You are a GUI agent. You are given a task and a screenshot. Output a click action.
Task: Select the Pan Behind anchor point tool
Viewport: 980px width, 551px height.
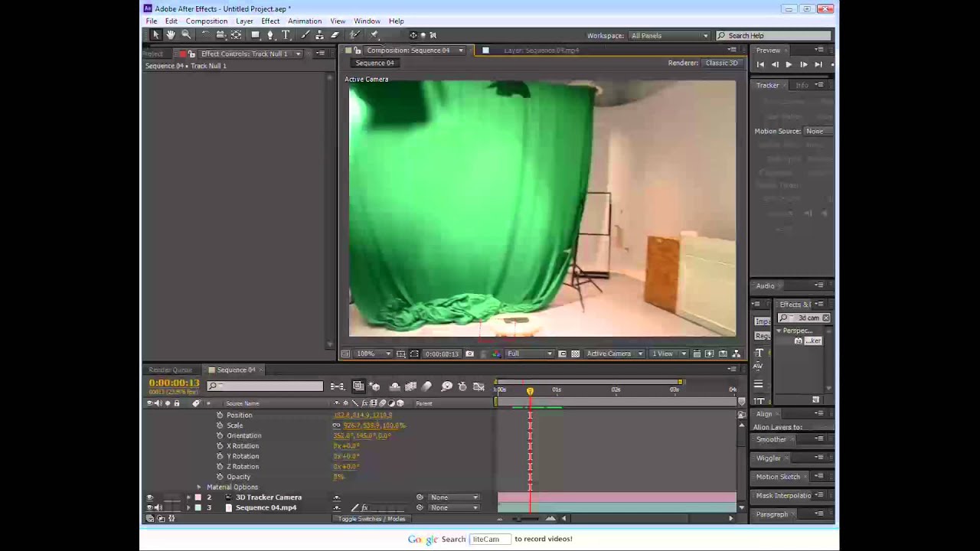click(x=236, y=35)
